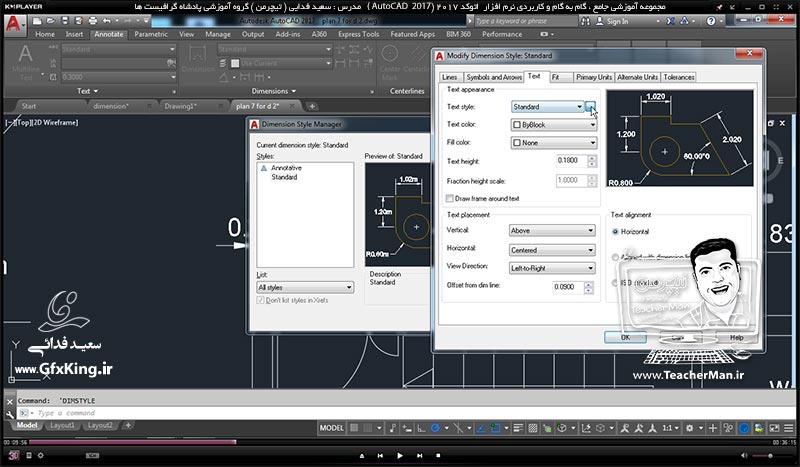800x467 pixels.
Task: Toggle Don't list styles in Xrefs checkbox
Action: (260, 300)
